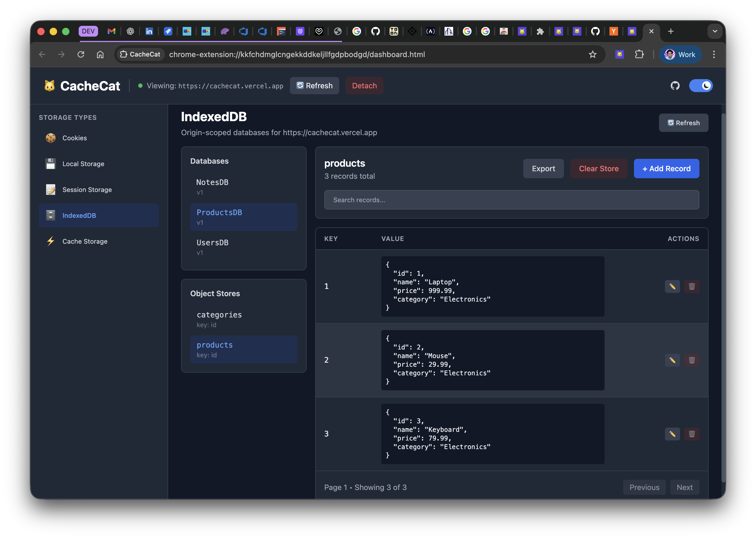The width and height of the screenshot is (756, 539).
Task: Click Clear Store for products
Action: (599, 169)
